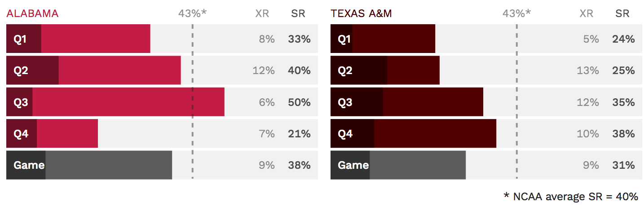Click the NCAA average SR footnote
The width and height of the screenshot is (644, 211).
tap(571, 196)
